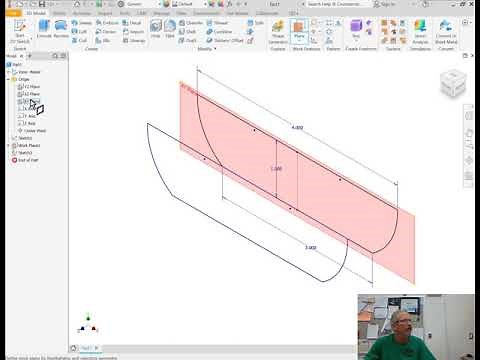Select the Fillet tool

(x=170, y=29)
